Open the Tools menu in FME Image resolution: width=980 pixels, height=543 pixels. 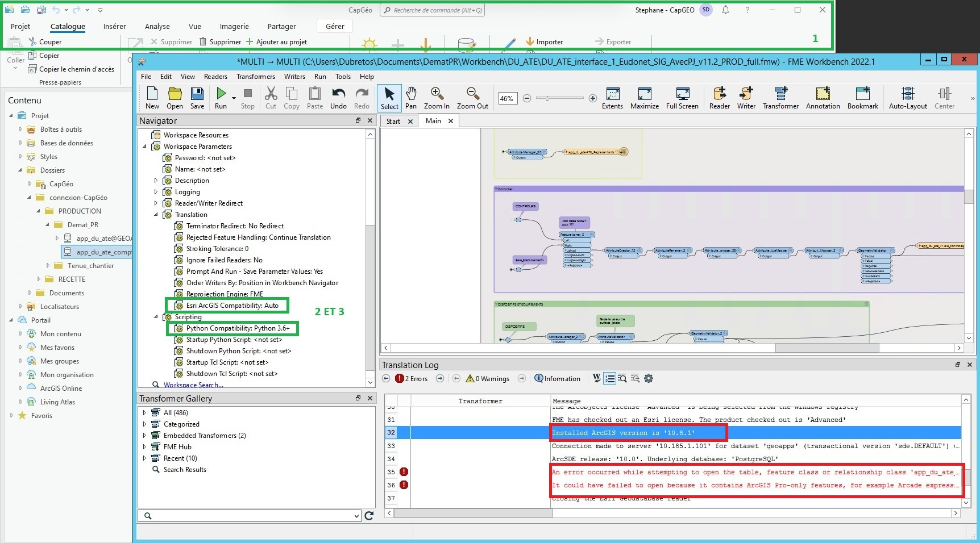[343, 77]
